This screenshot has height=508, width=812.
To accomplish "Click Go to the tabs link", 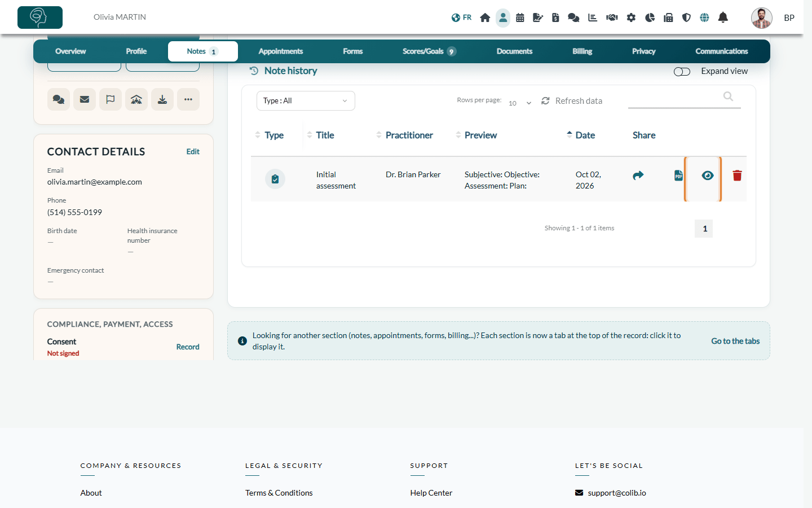I will (735, 341).
